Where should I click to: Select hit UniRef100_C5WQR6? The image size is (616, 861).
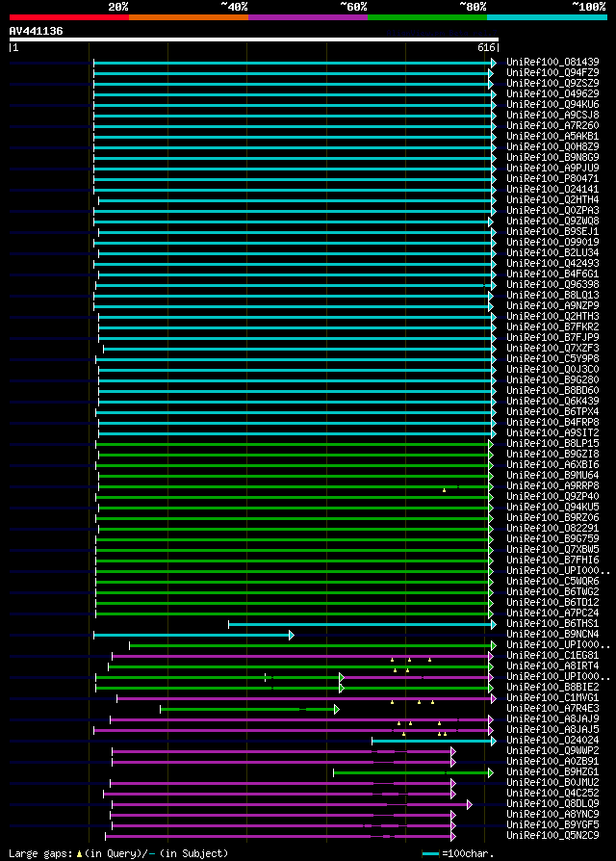click(x=552, y=582)
